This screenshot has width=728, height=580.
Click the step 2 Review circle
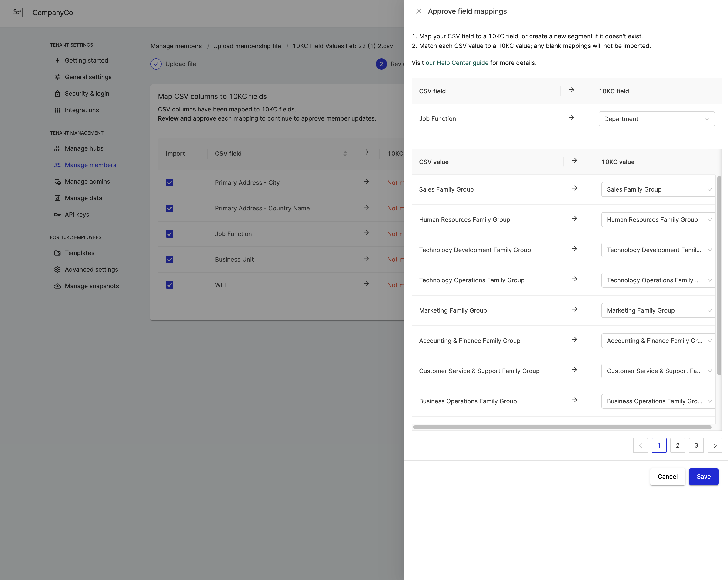(381, 64)
